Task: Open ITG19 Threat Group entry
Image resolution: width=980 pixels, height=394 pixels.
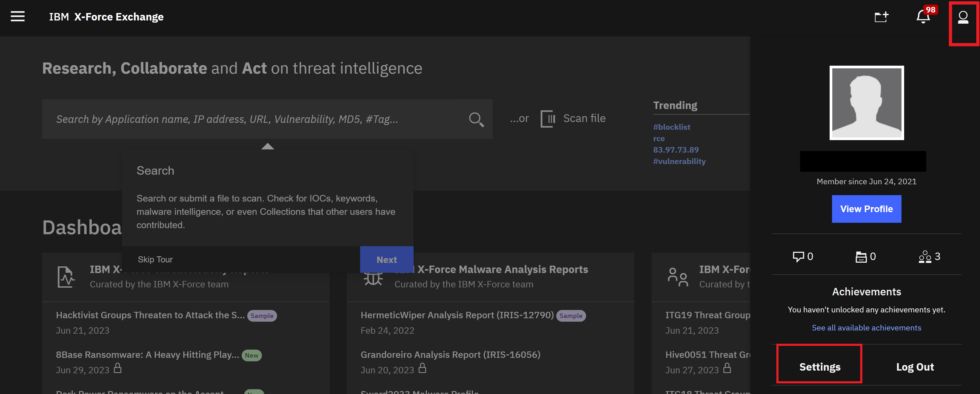Action: tap(707, 315)
